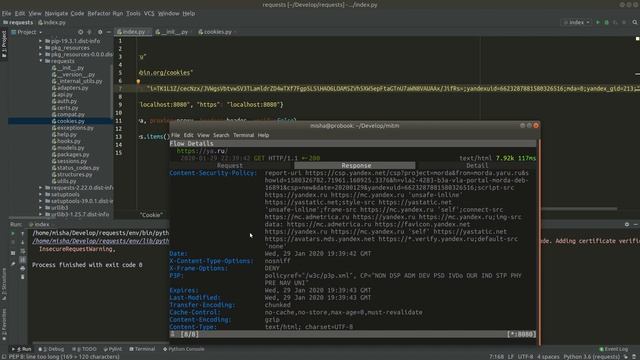Viewport: 640px width, 360px height.
Task: Open the Terminal tool window tab
Action: pyautogui.click(x=142, y=349)
